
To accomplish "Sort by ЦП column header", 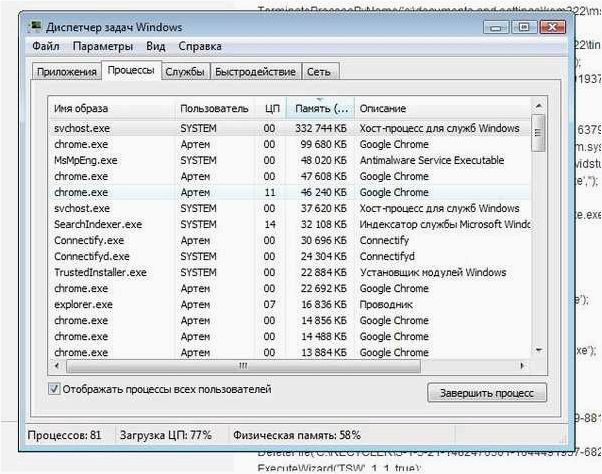I will 271,109.
